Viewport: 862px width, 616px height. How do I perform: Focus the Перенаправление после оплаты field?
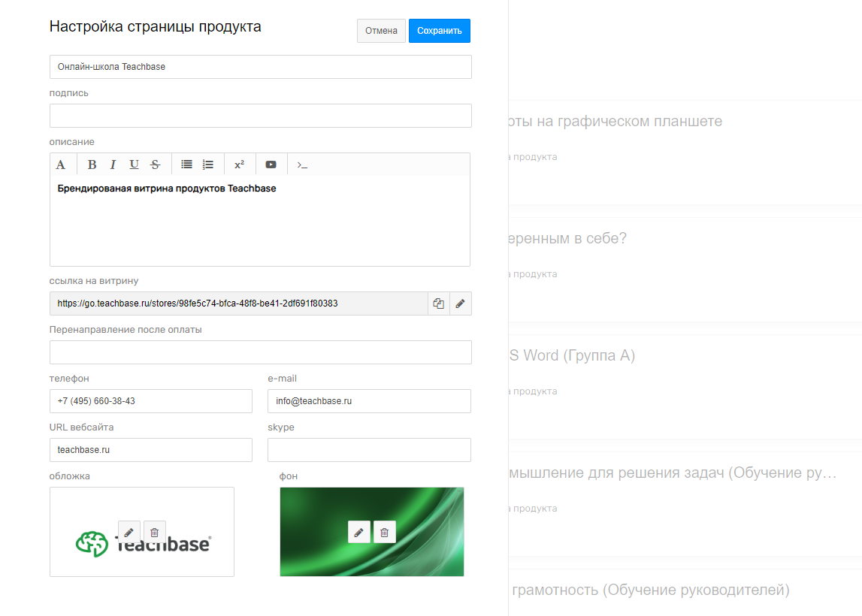click(261, 352)
